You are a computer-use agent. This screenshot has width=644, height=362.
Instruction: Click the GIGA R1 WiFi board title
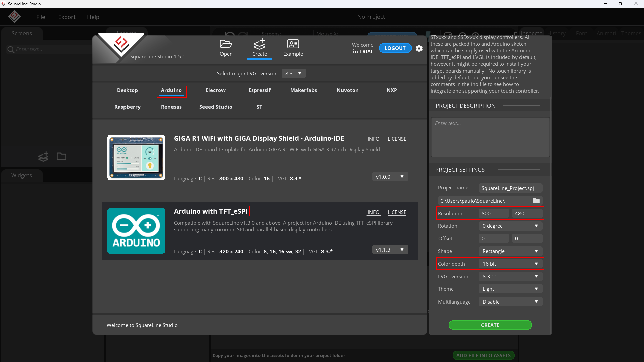(x=259, y=138)
